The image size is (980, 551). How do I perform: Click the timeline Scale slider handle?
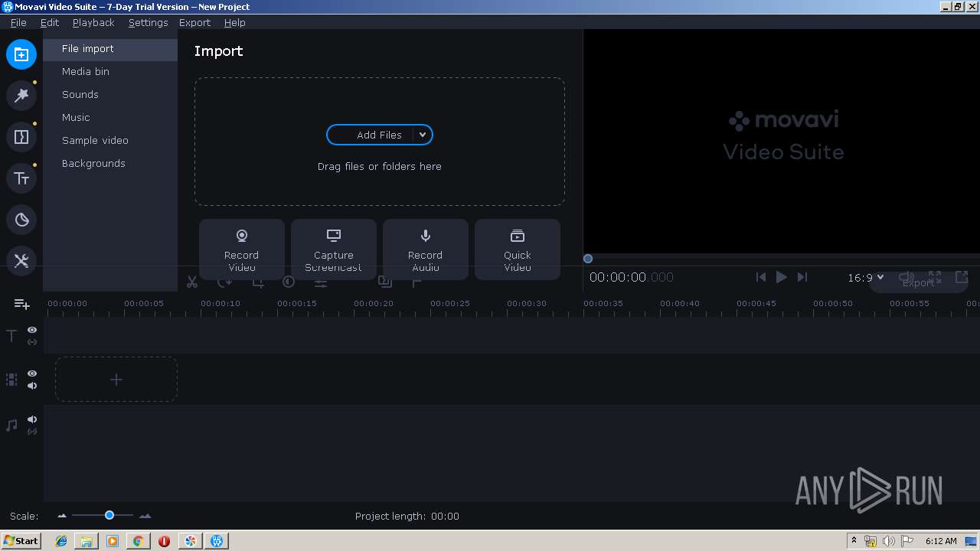(x=109, y=516)
